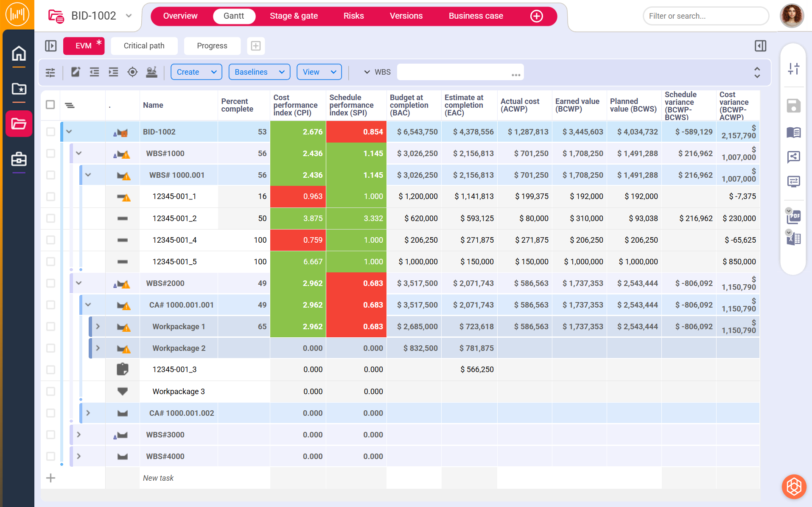The height and width of the screenshot is (507, 812).
Task: Click the indent task icon
Action: 113,72
